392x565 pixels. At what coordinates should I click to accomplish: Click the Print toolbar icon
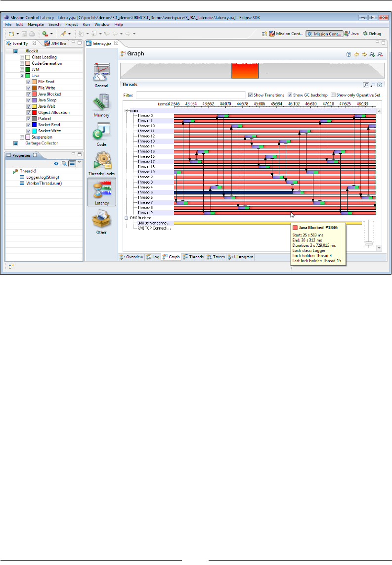[32, 34]
